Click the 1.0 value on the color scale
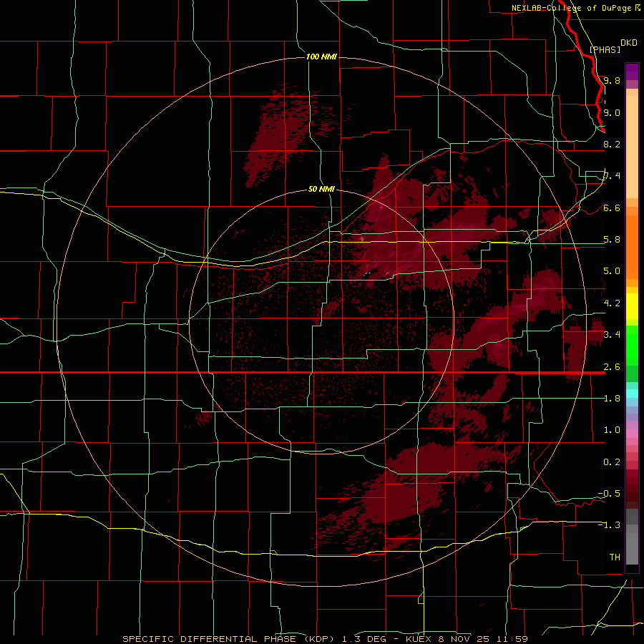This screenshot has width=644, height=644. (612, 430)
